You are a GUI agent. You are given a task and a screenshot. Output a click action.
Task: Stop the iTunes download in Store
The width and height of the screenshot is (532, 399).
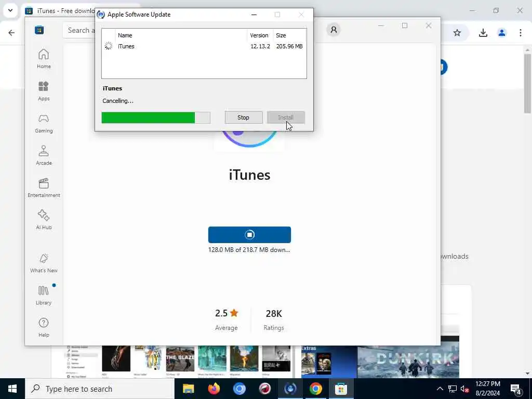[x=249, y=235]
